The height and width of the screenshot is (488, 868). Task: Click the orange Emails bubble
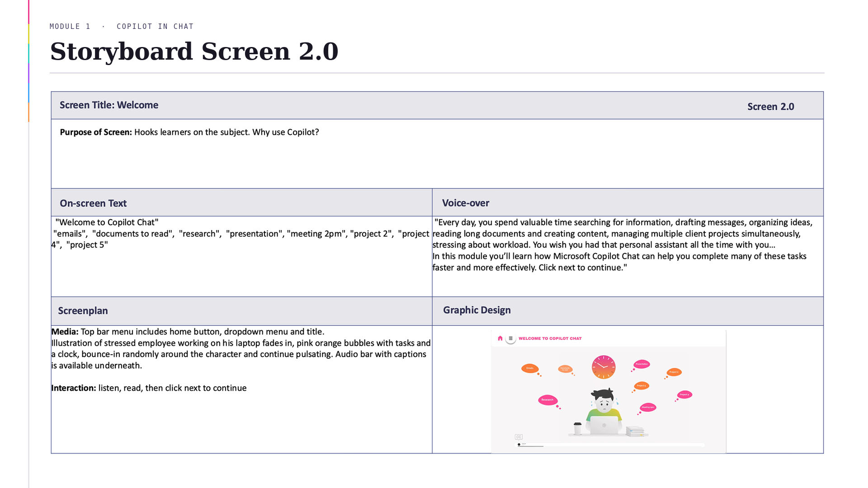coord(530,369)
